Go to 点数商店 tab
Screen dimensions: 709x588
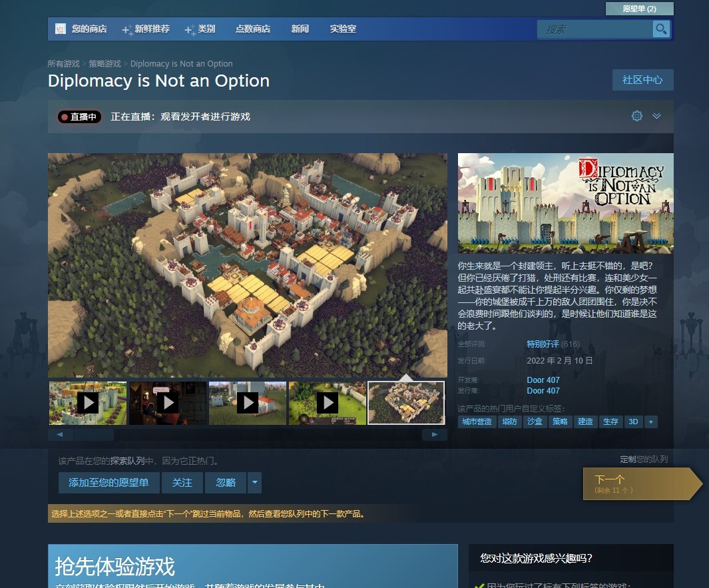[253, 29]
